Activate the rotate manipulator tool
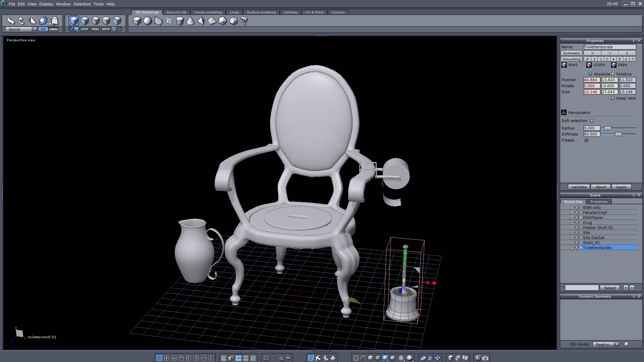Viewport: 644px width, 362px height. [21, 21]
